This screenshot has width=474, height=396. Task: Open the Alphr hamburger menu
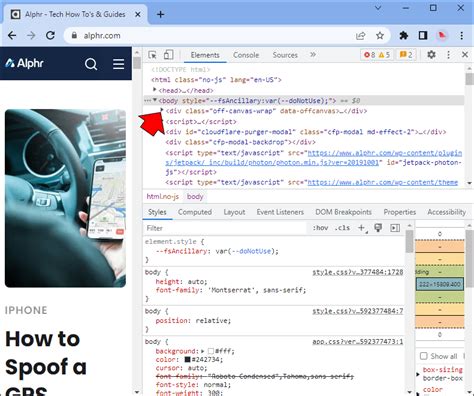click(119, 64)
